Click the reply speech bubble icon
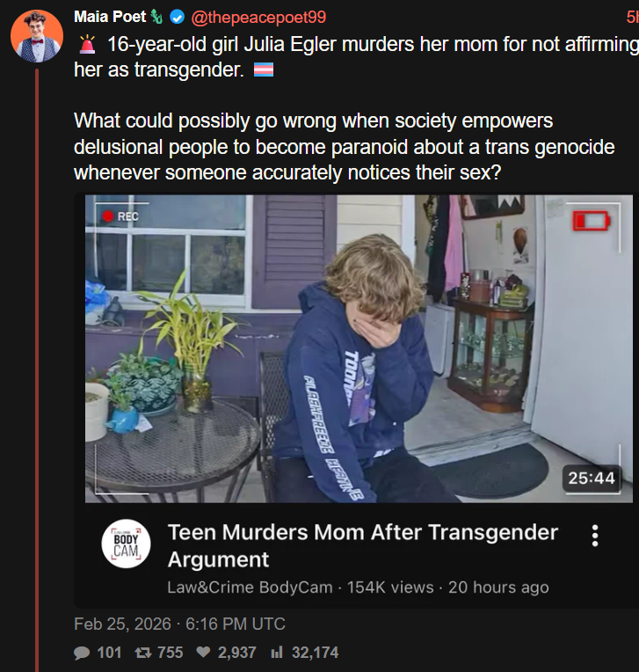 [82, 653]
